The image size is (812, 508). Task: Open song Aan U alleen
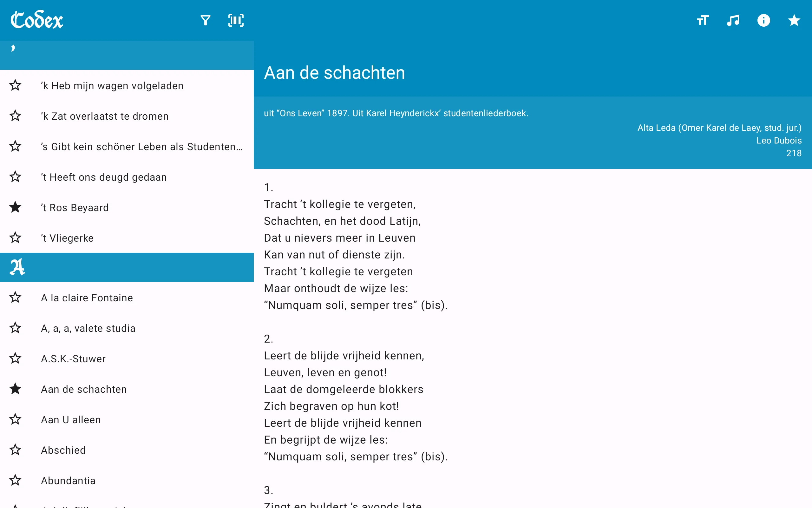pos(71,420)
